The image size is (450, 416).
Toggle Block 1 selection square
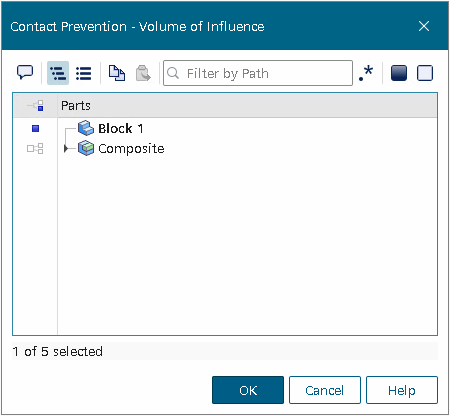coord(35,128)
